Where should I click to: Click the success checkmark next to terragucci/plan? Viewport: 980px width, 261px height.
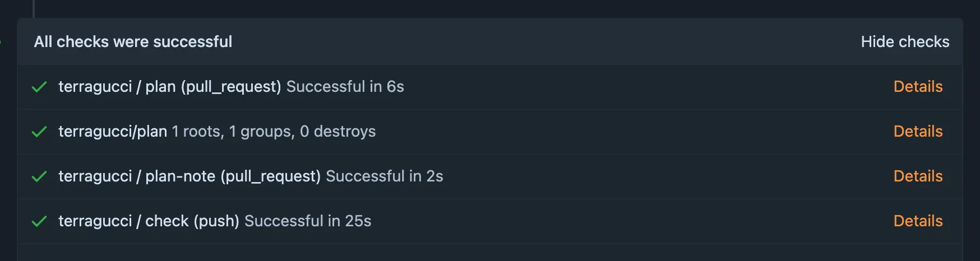tap(39, 132)
